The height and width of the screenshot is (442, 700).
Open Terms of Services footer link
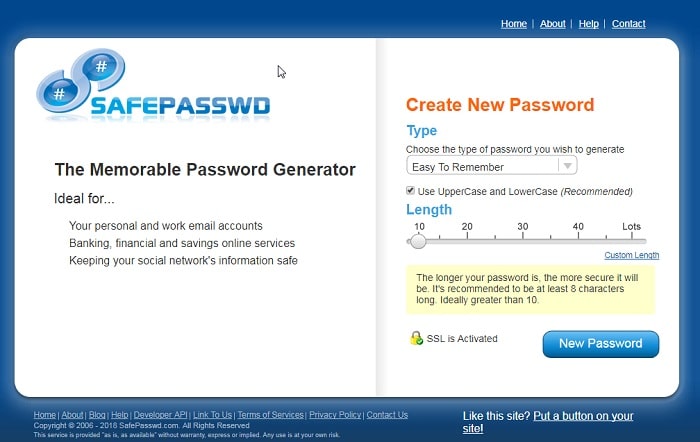(270, 415)
